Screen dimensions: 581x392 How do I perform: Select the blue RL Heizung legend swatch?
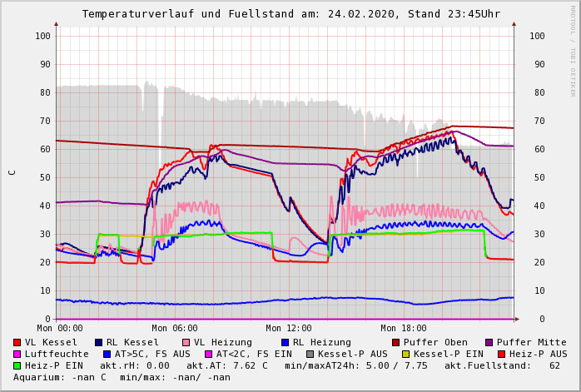coord(286,342)
